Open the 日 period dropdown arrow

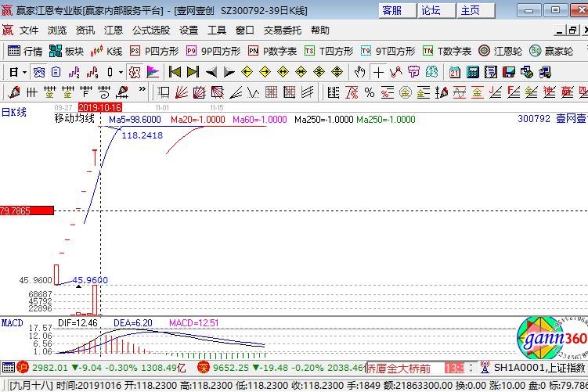point(25,72)
